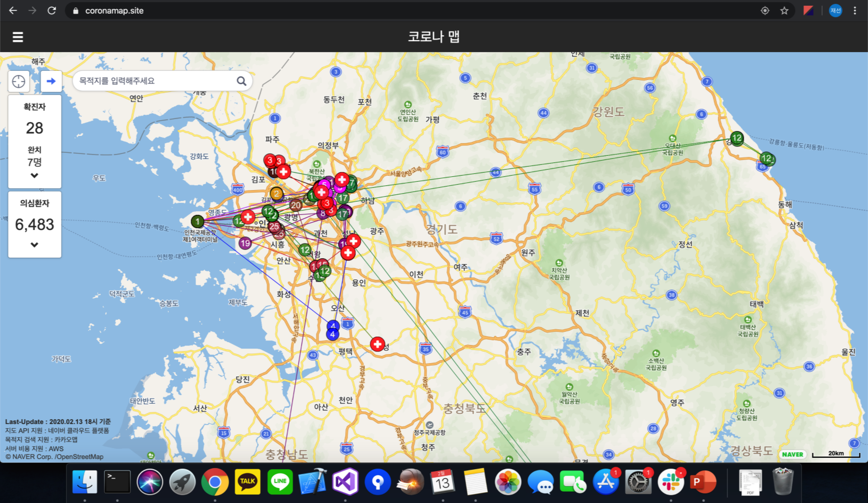This screenshot has height=503, width=868.
Task: Click dark green marker 1 at 인천국제공항
Action: point(198,221)
